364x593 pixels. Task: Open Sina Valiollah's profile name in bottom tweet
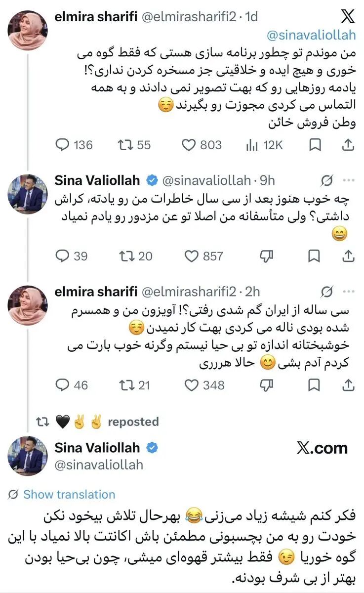click(97, 448)
